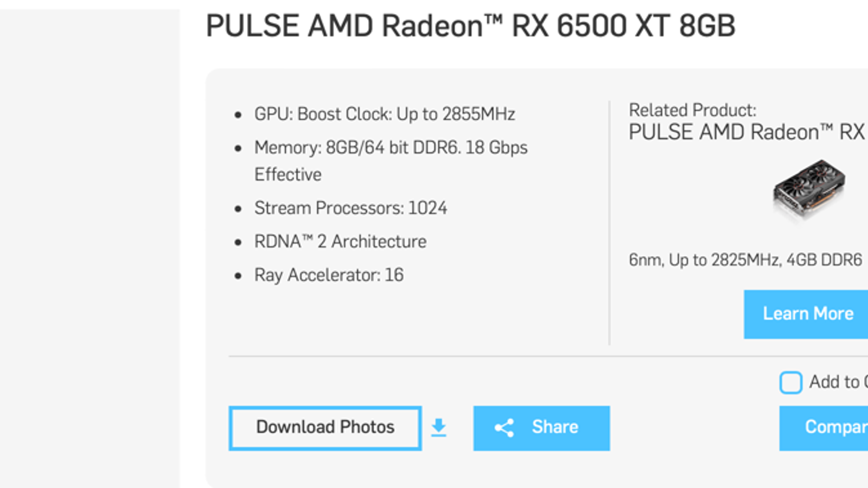Click the Ray Accelerator: 16 spec line
The image size is (868, 488).
click(x=329, y=275)
